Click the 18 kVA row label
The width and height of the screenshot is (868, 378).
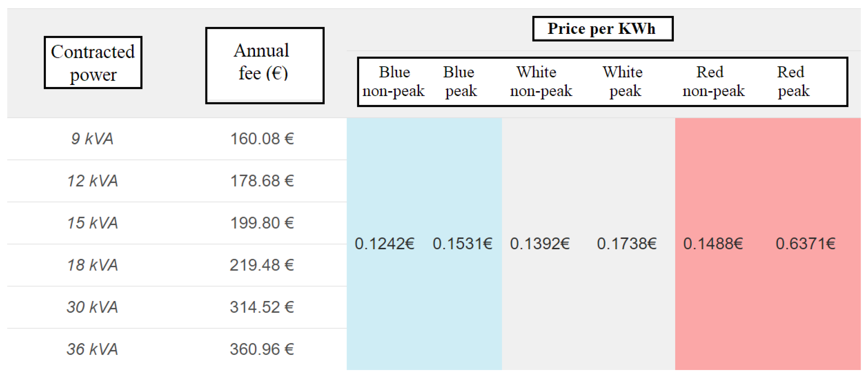pos(92,265)
